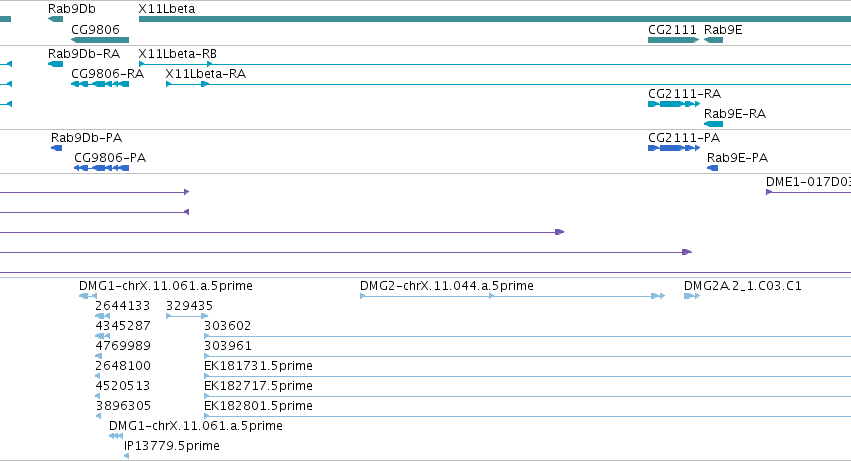Click the X11Lbeta gene span bar
851x461 pixels.
click(x=495, y=19)
